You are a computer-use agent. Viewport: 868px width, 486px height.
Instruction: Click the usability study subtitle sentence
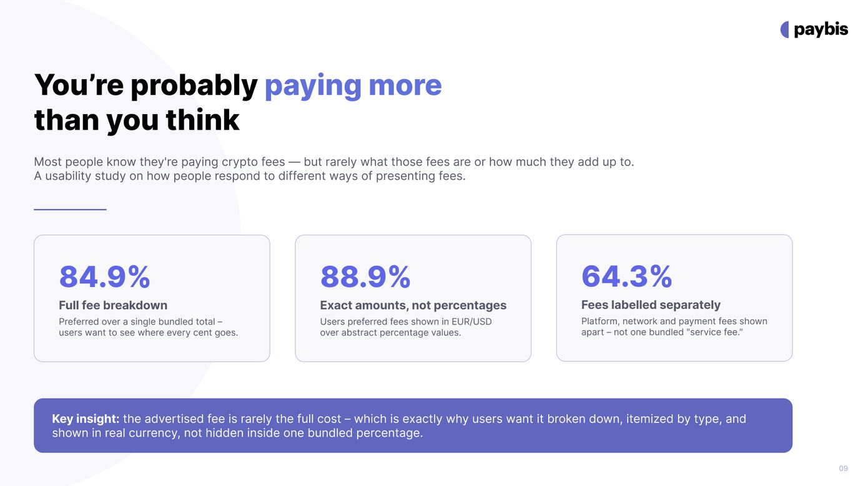tap(250, 176)
